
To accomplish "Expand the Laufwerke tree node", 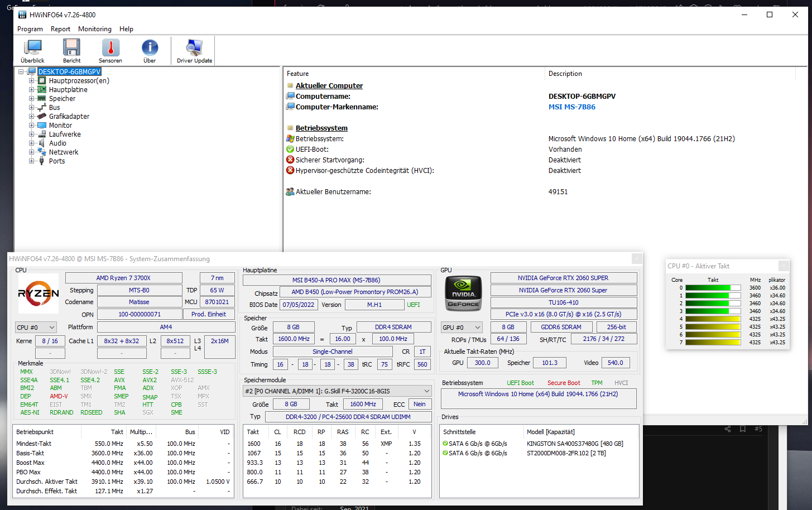I will pos(32,134).
